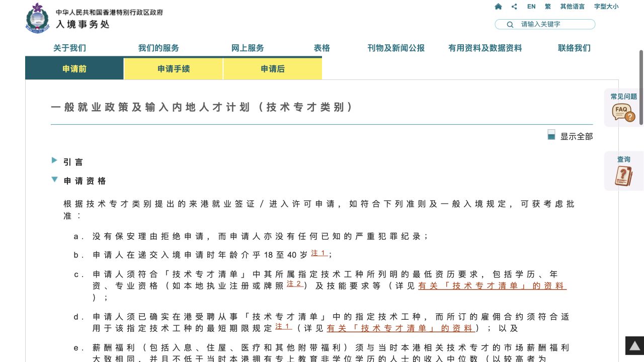Viewport: 644px width, 362px height.
Task: Select the 申请前 tab
Action: point(74,69)
